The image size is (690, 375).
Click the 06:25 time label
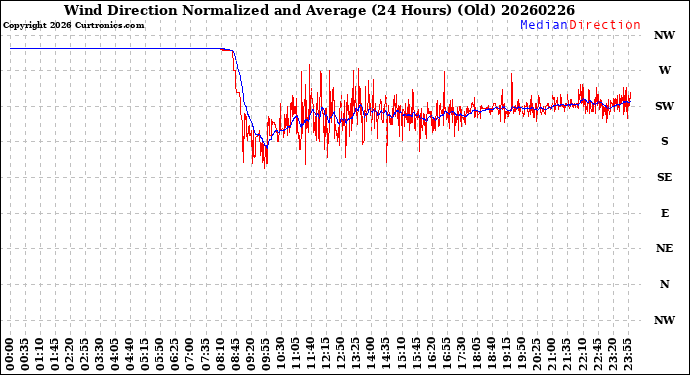point(175,354)
